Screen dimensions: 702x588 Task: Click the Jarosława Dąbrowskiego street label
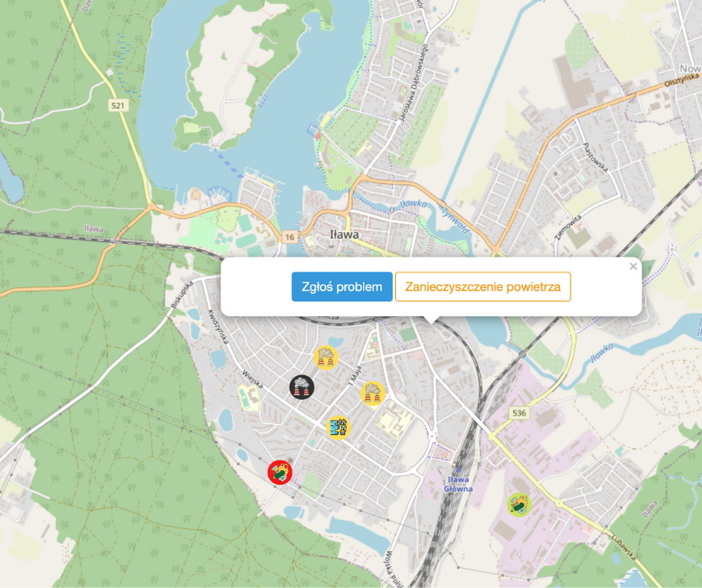tap(414, 82)
